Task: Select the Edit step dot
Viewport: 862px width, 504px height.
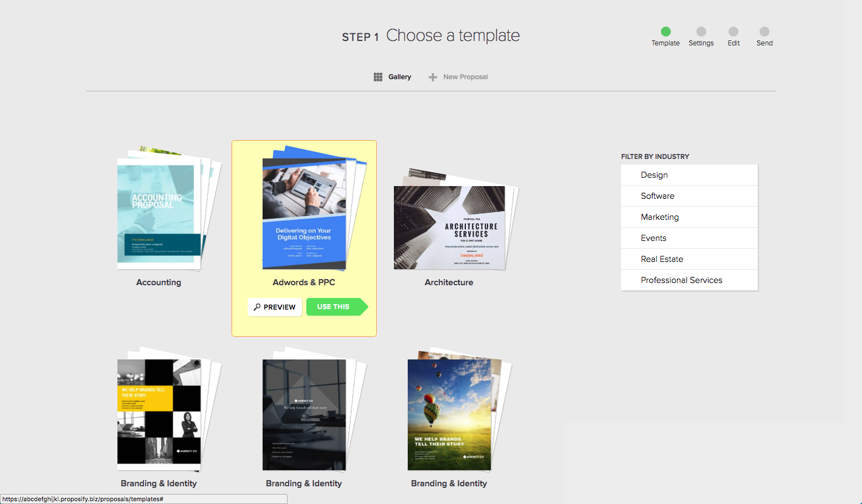Action: [733, 32]
